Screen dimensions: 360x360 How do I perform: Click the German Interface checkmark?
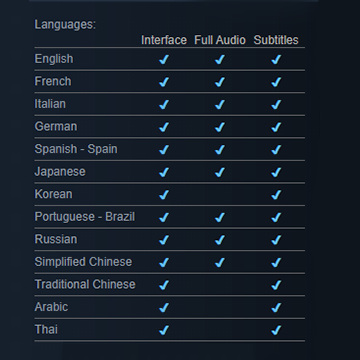164,127
